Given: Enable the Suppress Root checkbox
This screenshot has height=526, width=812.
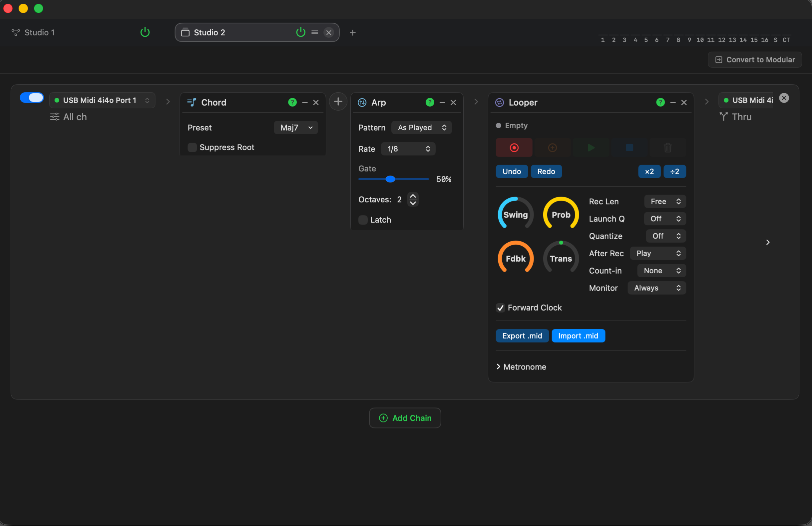Looking at the screenshot, I should pos(192,147).
